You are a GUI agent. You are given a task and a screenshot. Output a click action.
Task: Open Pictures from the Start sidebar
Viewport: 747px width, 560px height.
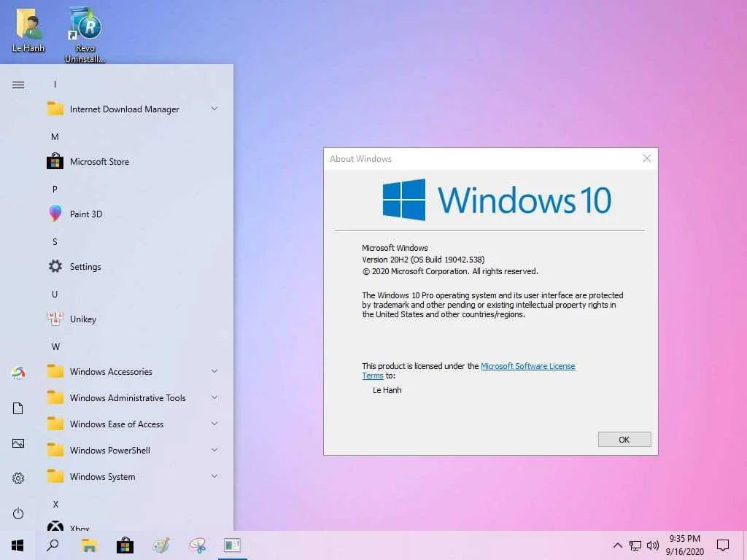(18, 443)
